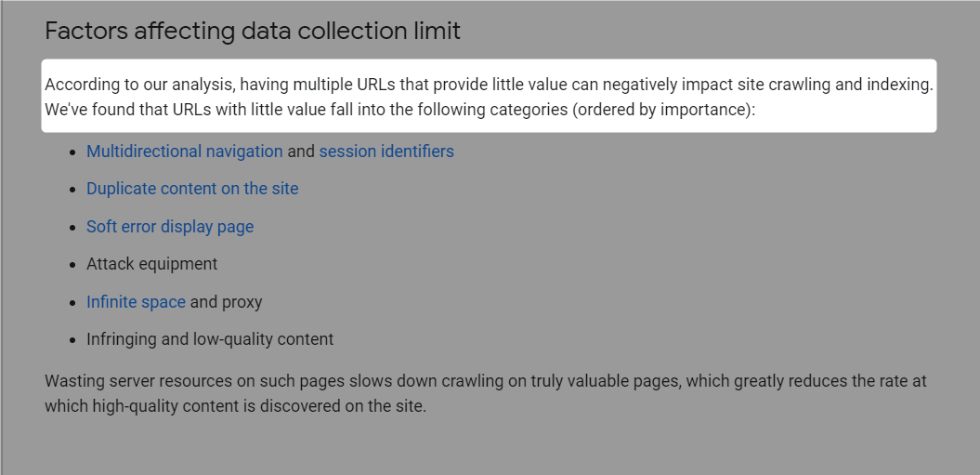Image resolution: width=980 pixels, height=475 pixels.
Task: Click the highlighted sentence starting According to our analysis
Action: 489,85
